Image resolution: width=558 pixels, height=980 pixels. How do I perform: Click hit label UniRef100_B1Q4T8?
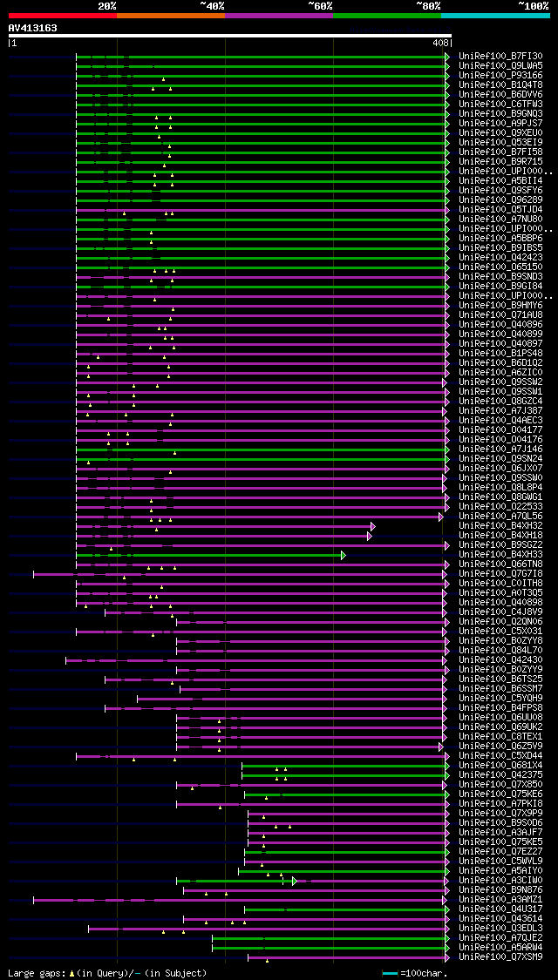[x=500, y=85]
